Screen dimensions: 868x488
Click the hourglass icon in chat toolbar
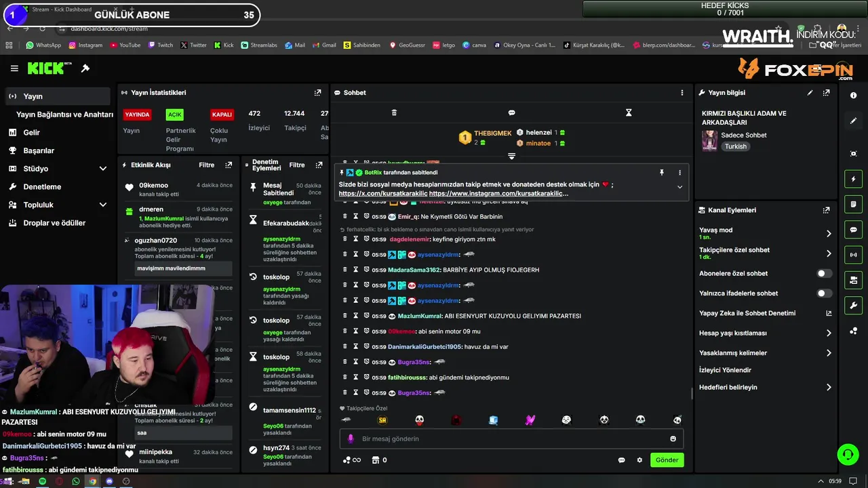(x=629, y=113)
